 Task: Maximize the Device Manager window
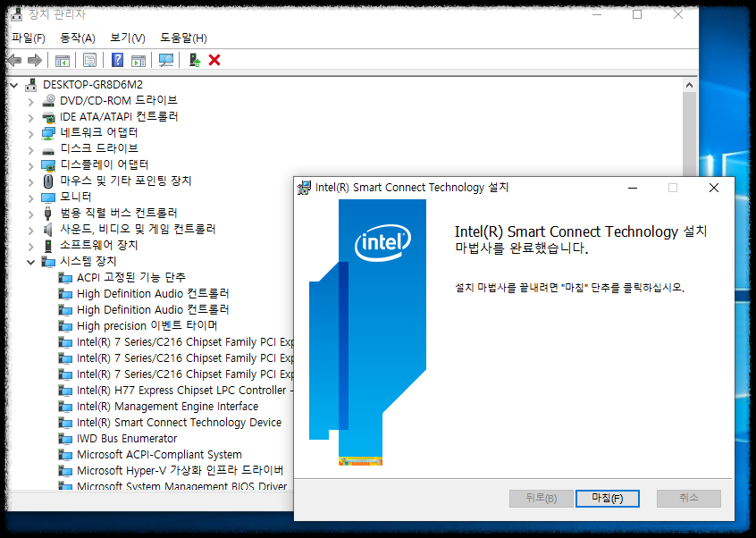[637, 14]
